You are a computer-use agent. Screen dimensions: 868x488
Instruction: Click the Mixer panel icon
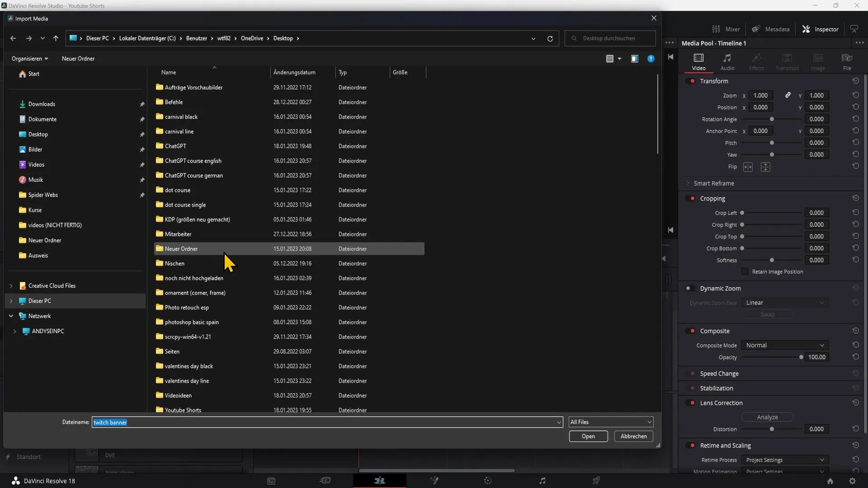pyautogui.click(x=716, y=28)
